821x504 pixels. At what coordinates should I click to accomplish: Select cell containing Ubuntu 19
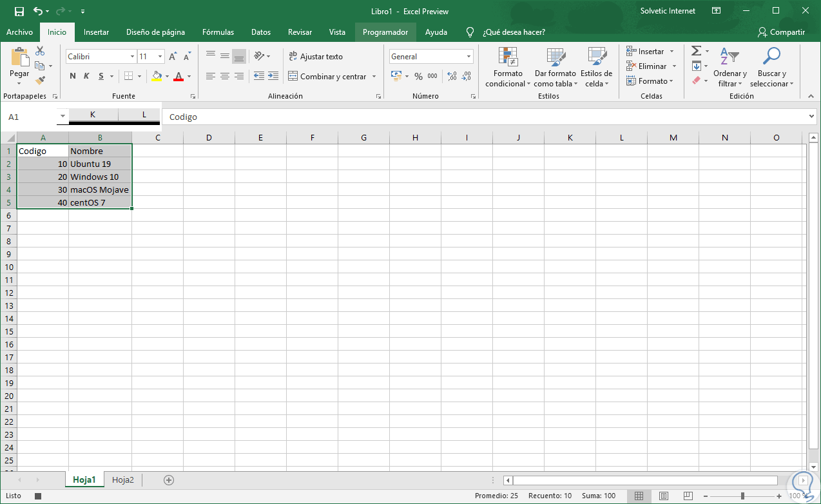100,164
